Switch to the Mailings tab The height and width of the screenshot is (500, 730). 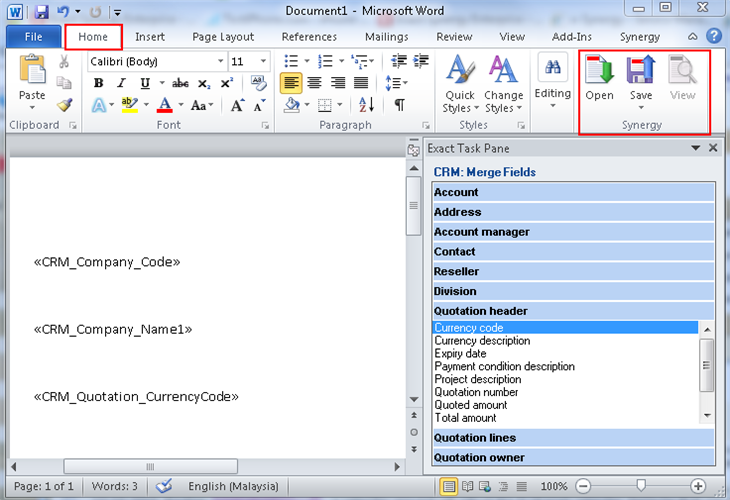click(386, 37)
